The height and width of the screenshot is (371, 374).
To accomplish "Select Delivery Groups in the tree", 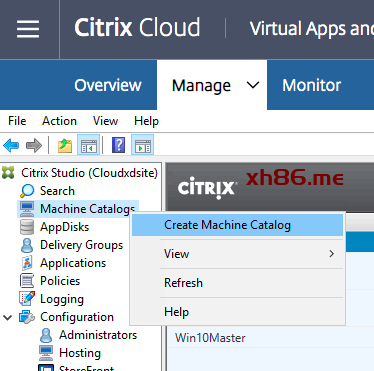I will click(x=82, y=245).
